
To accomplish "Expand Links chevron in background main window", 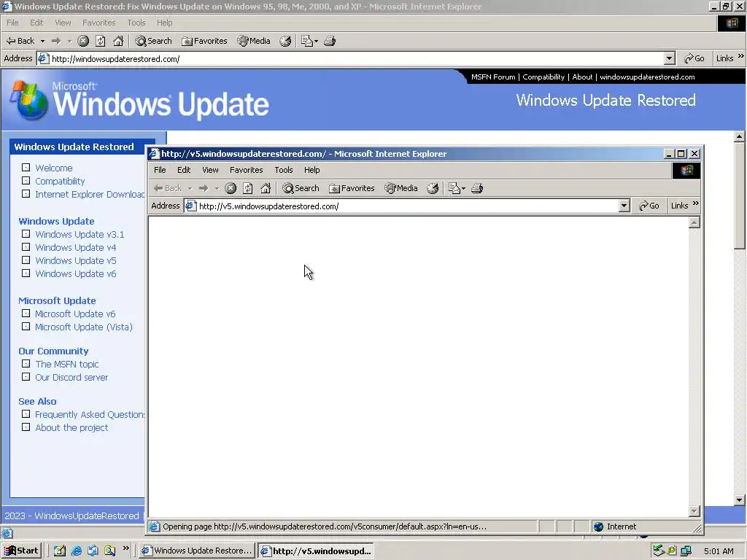I will click(x=741, y=56).
